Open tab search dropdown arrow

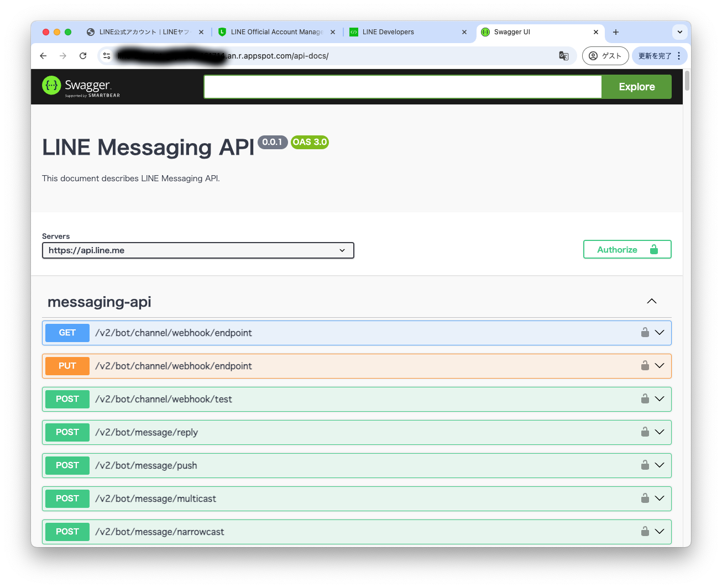coord(680,32)
